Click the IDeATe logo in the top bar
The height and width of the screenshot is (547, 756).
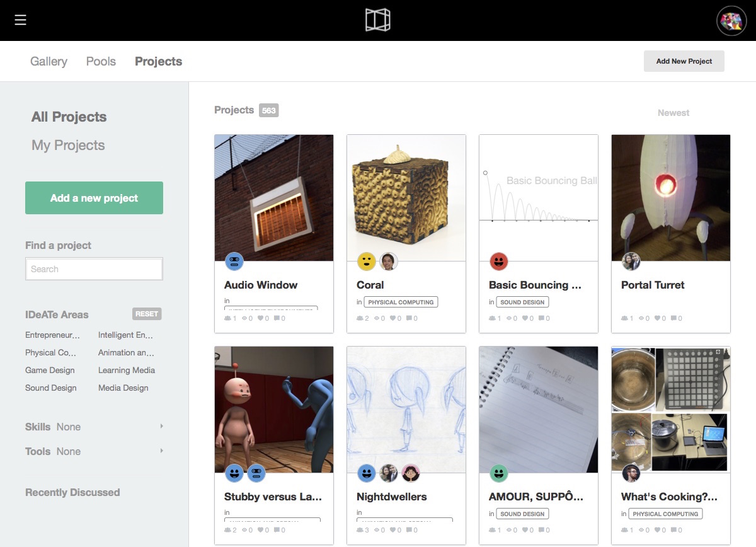[x=378, y=20]
